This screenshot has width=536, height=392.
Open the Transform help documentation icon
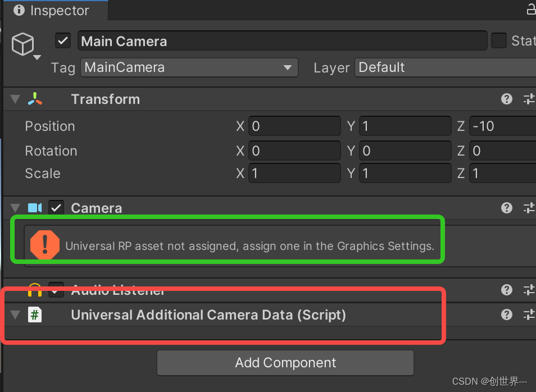506,99
